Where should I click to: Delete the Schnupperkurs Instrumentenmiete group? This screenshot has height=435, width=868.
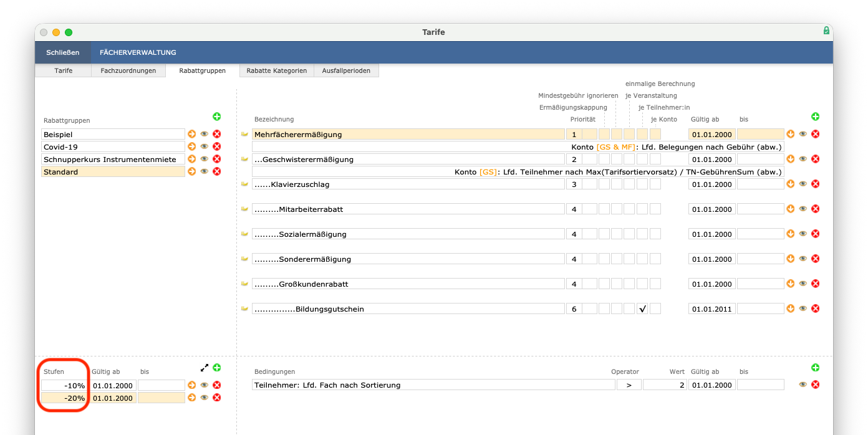click(x=216, y=158)
